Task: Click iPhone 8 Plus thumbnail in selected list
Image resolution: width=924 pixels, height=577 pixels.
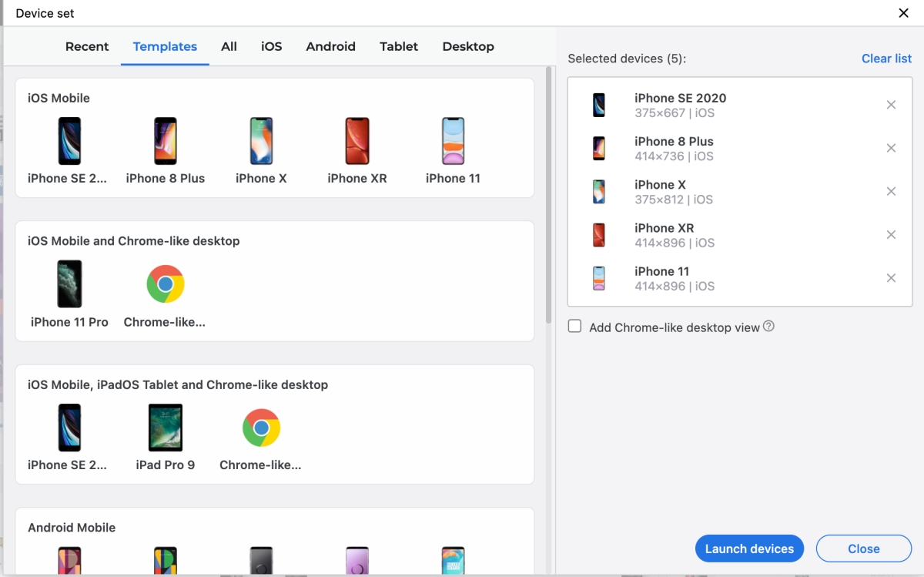Action: [x=599, y=148]
